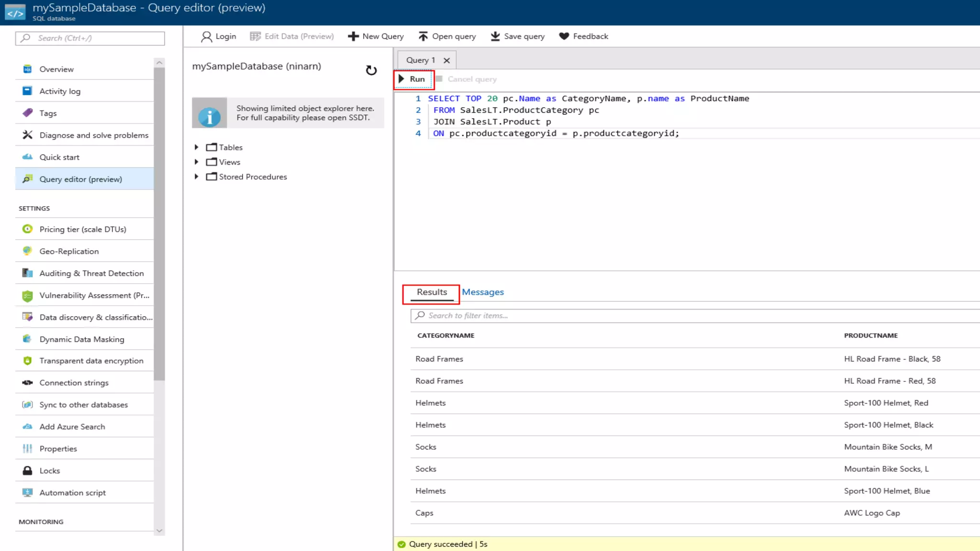Viewport: 980px width, 551px height.
Task: Close the Query 1 tab
Action: tap(446, 60)
